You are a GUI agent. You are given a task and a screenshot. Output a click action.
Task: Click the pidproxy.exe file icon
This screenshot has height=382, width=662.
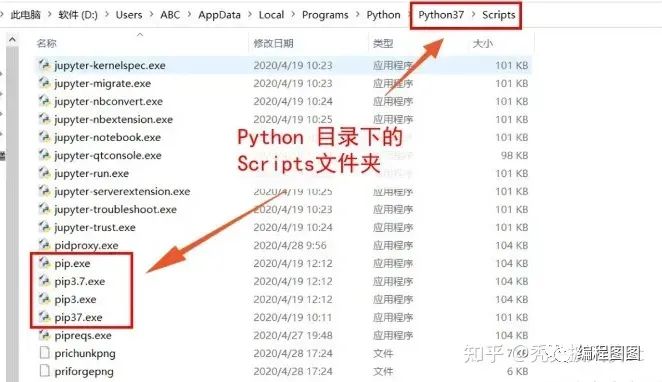[44, 245]
